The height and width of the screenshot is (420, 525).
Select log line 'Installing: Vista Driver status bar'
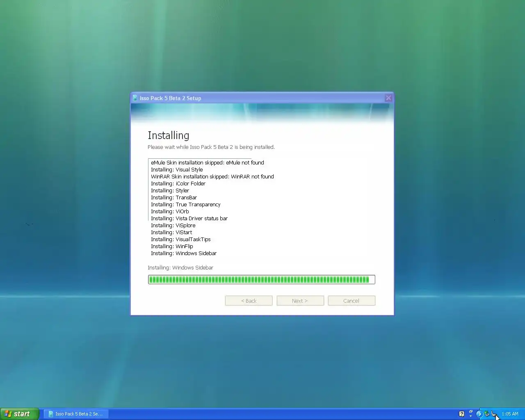click(189, 219)
